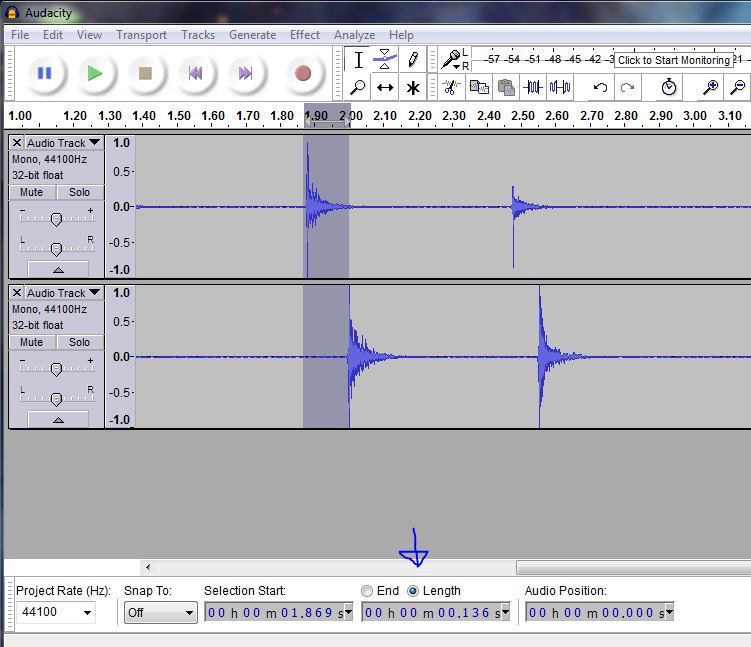751x647 pixels.
Task: Choose the Multi-Tool asterisk icon
Action: click(x=413, y=88)
